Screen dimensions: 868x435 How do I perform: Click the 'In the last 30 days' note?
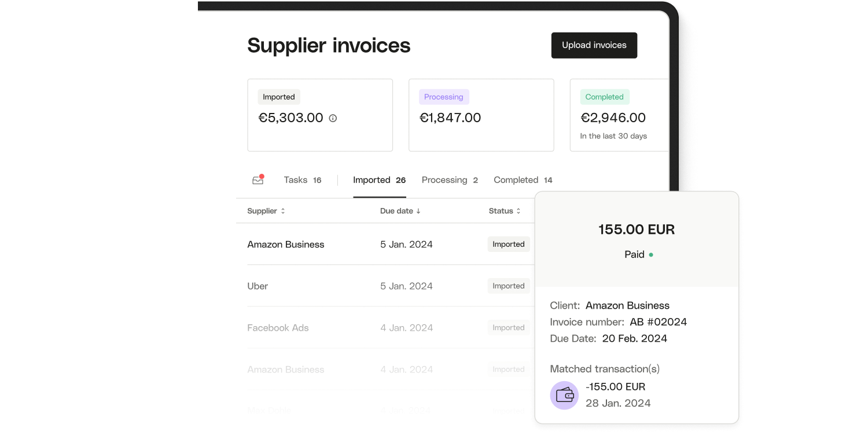pos(613,136)
